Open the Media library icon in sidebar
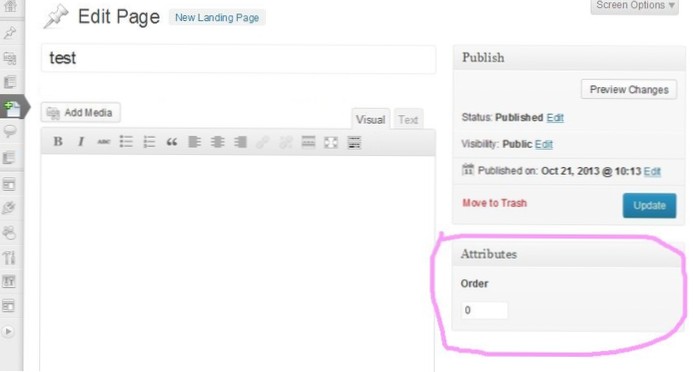 tap(10, 58)
